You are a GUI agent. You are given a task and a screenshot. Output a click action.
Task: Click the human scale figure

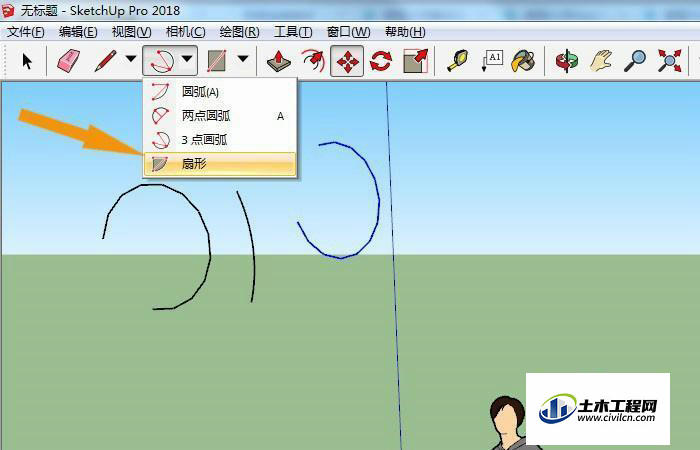click(x=509, y=423)
